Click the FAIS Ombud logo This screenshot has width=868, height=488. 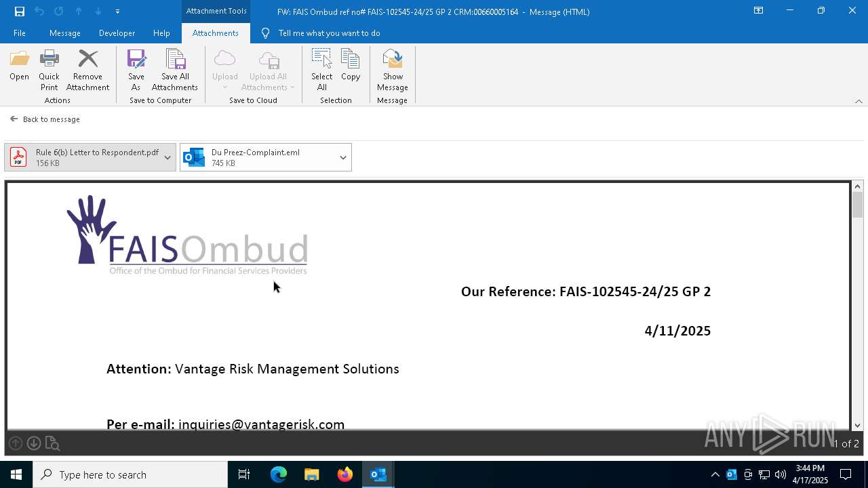pyautogui.click(x=187, y=235)
